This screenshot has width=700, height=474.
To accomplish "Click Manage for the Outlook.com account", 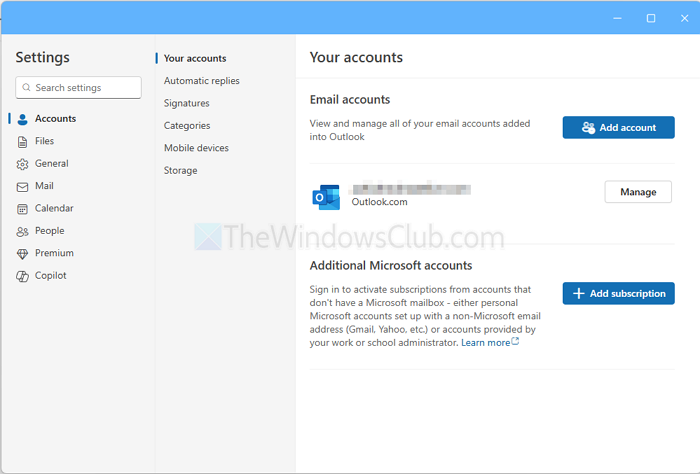I will pyautogui.click(x=638, y=192).
